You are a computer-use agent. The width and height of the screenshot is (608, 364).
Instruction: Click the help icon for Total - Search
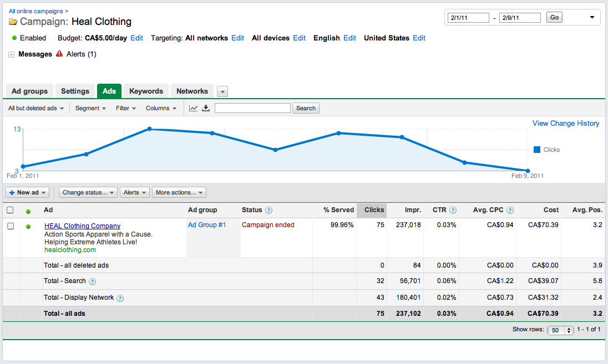[92, 281]
